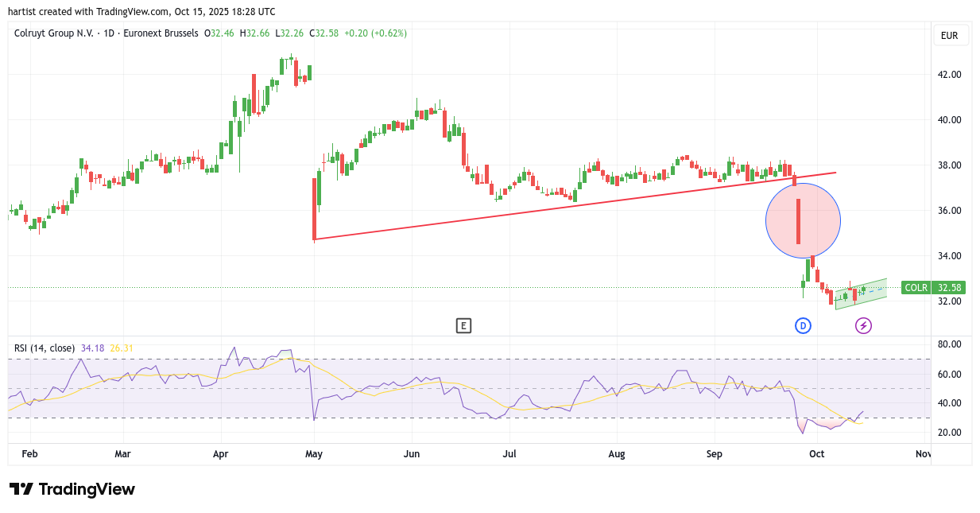Click the May label on time axis

click(314, 454)
